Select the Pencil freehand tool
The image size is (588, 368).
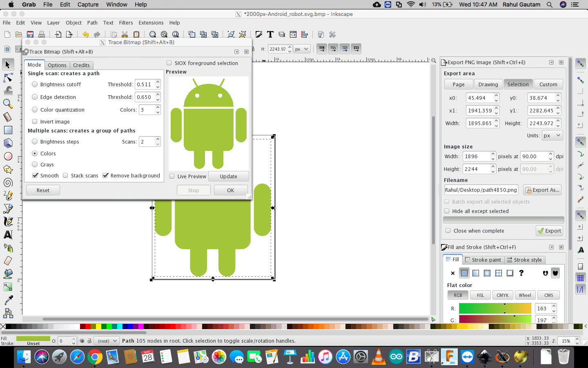click(8, 195)
